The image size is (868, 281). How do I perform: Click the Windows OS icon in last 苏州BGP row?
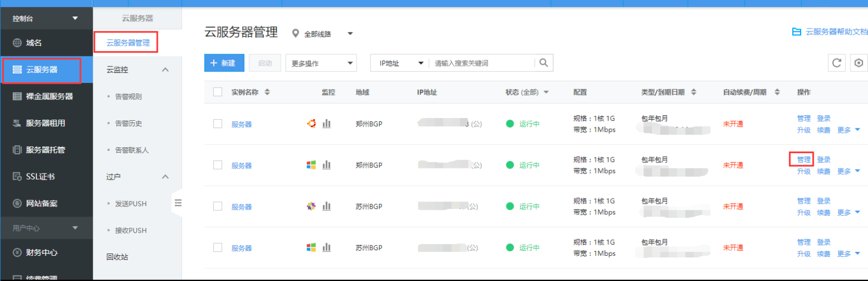pyautogui.click(x=311, y=248)
